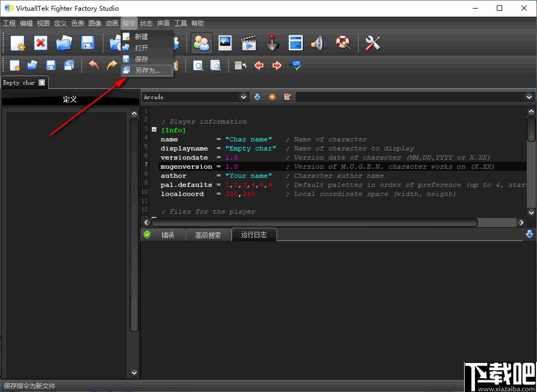Click small save all icon
This screenshot has height=392, width=537.
pos(69,65)
